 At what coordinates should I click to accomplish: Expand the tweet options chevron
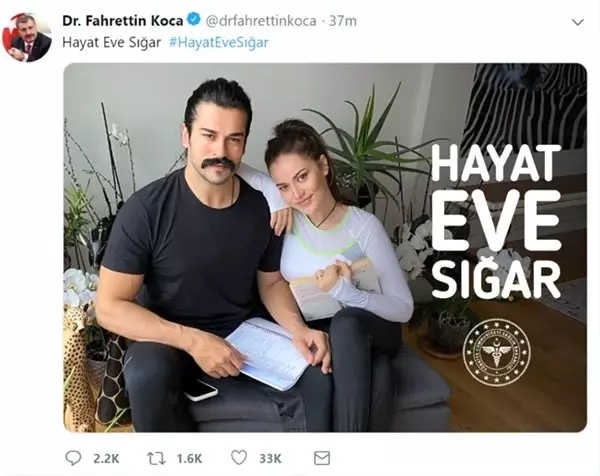pyautogui.click(x=578, y=22)
